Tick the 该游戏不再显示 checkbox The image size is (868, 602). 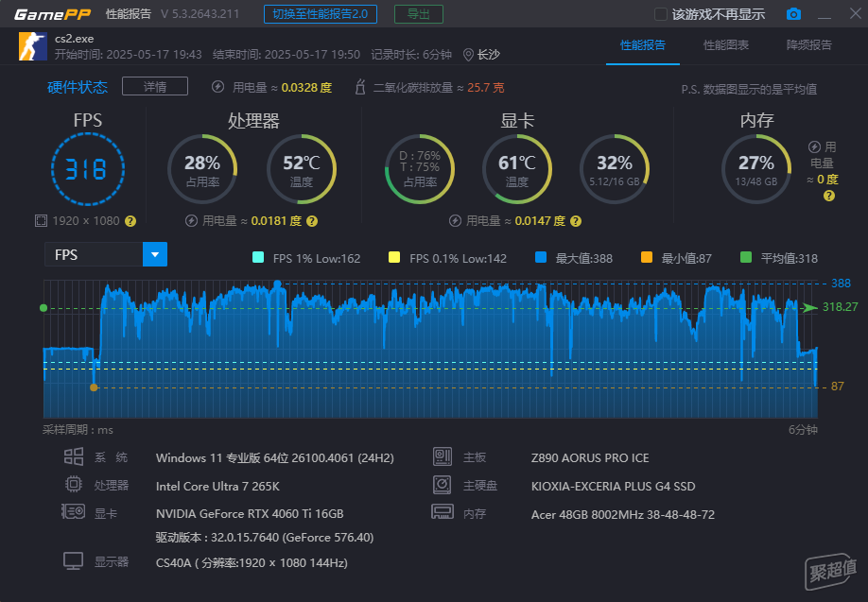tap(660, 14)
